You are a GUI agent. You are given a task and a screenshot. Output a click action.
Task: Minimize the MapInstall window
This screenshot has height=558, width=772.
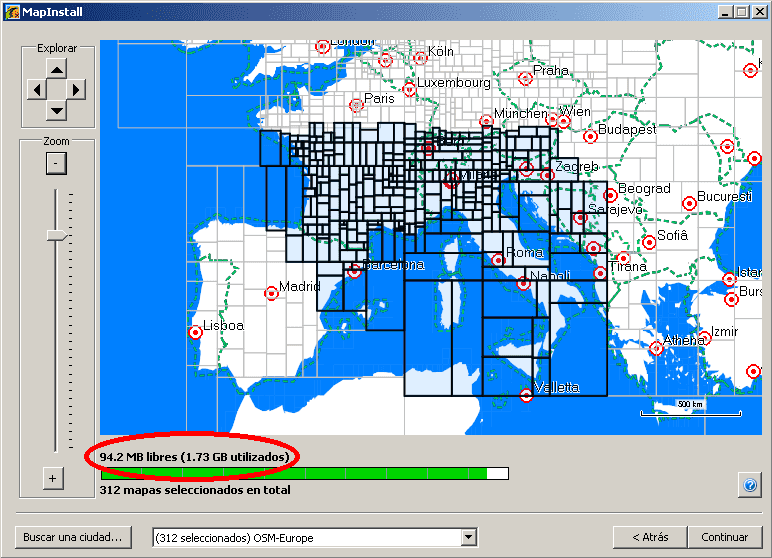[724, 12]
